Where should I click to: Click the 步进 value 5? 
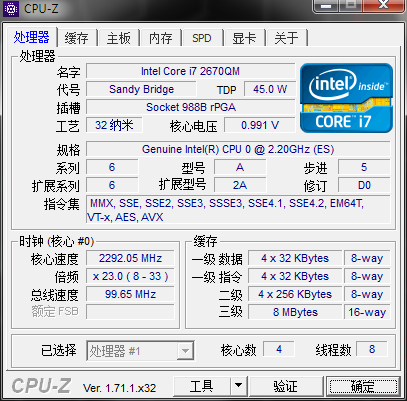pos(364,167)
